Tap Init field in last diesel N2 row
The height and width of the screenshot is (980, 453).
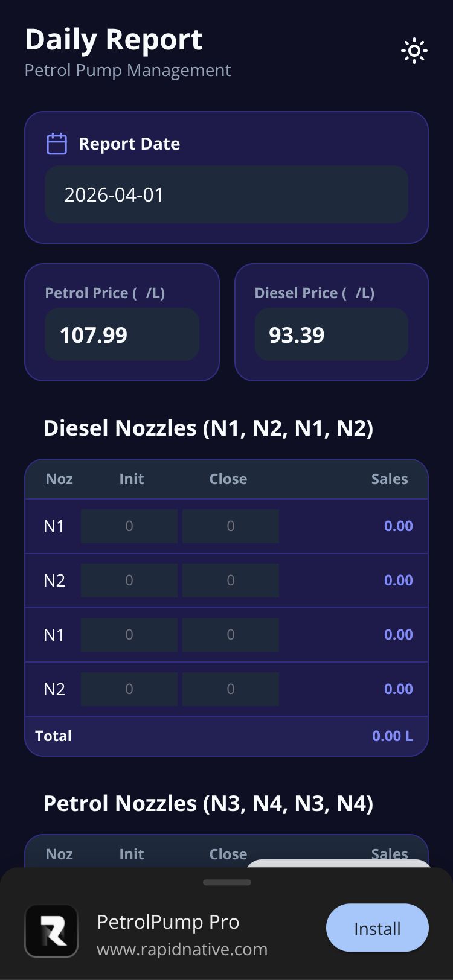pyautogui.click(x=129, y=689)
